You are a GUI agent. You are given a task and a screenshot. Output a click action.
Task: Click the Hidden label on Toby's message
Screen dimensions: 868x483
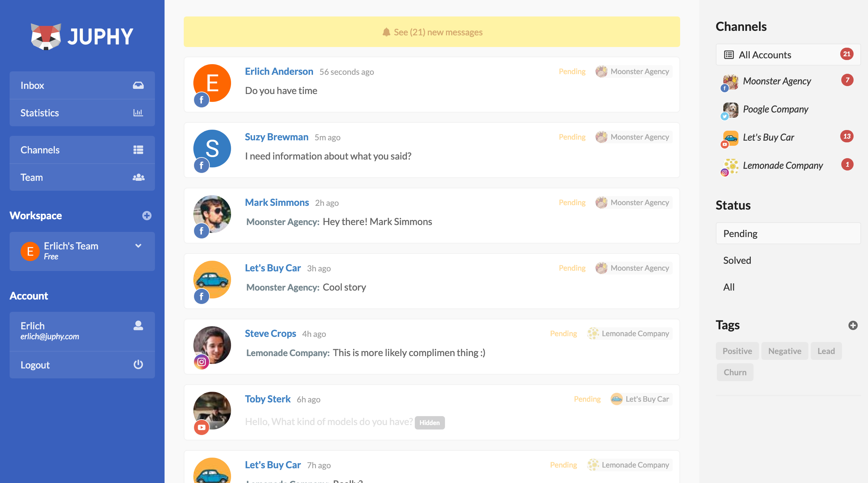pos(429,423)
